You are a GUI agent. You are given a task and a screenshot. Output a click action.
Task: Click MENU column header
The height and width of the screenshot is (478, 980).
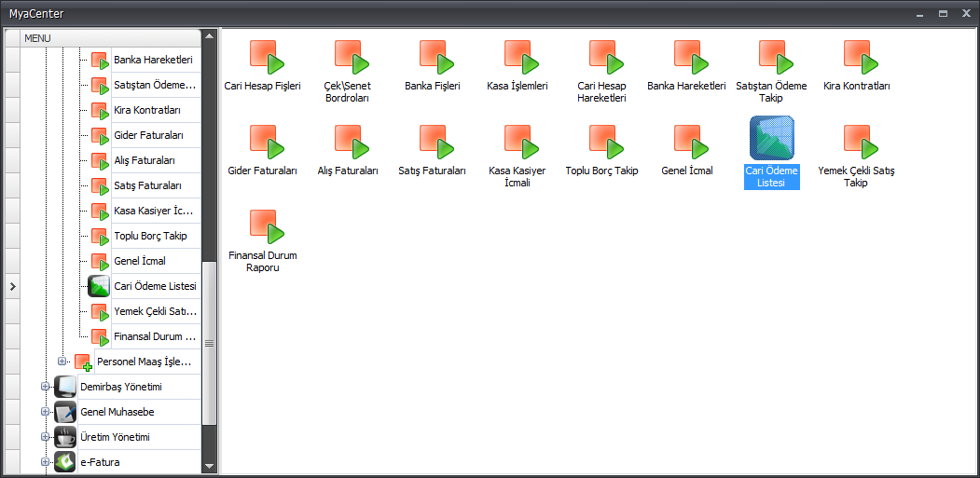click(111, 38)
